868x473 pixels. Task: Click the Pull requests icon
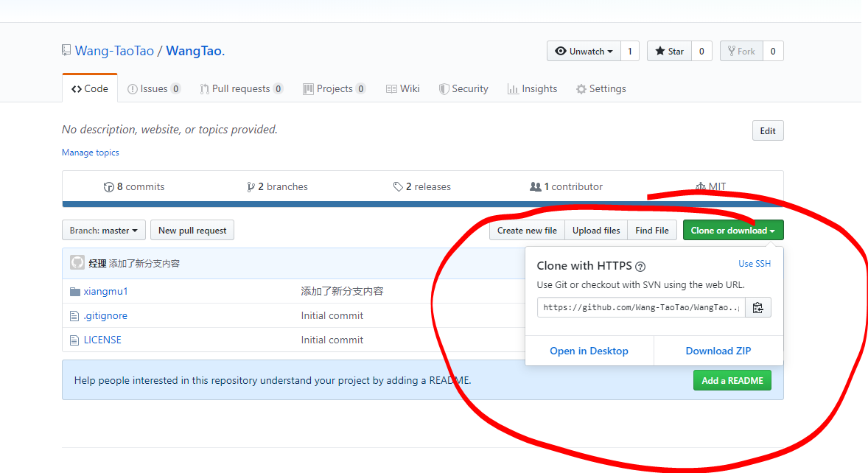(x=204, y=89)
